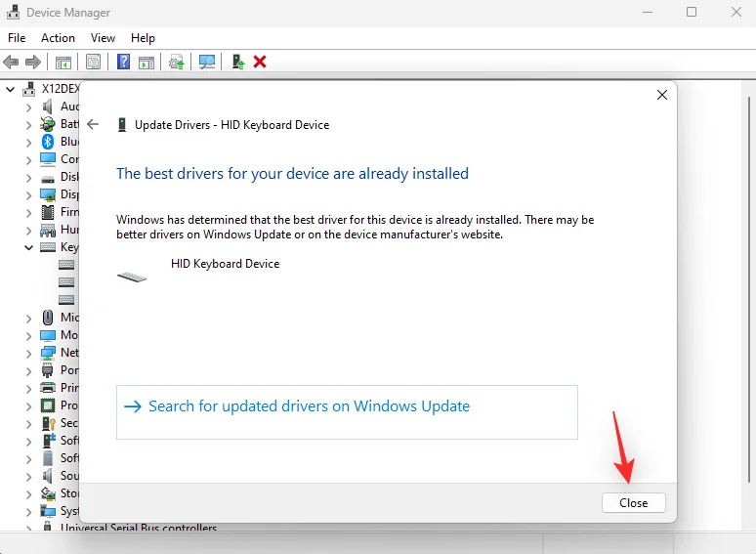Search for updated drivers on Windows Update

point(347,412)
